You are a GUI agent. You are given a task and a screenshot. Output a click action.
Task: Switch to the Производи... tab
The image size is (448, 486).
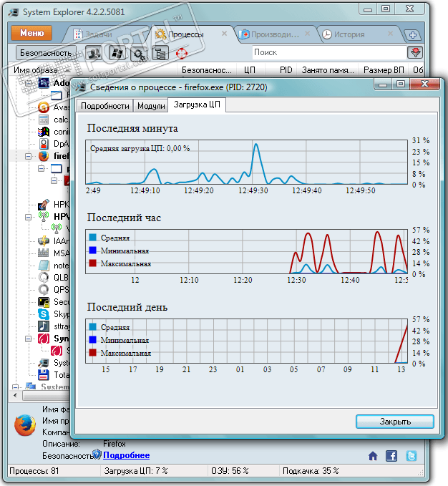point(275,34)
